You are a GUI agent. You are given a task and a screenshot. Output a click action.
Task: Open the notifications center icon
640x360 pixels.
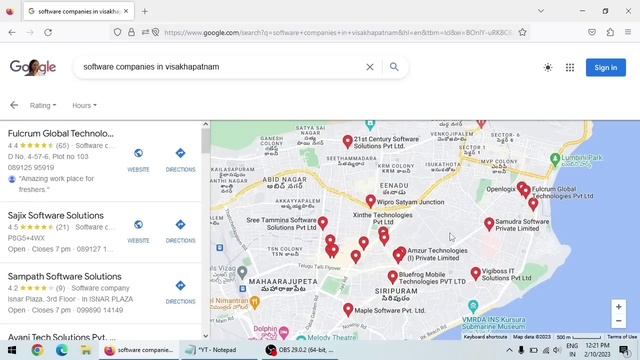pos(624,350)
